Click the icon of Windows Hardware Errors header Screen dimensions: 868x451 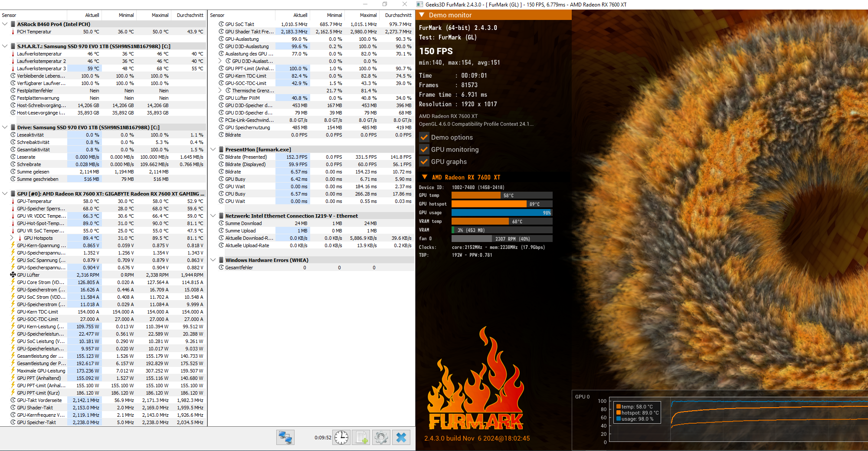pyautogui.click(x=221, y=260)
